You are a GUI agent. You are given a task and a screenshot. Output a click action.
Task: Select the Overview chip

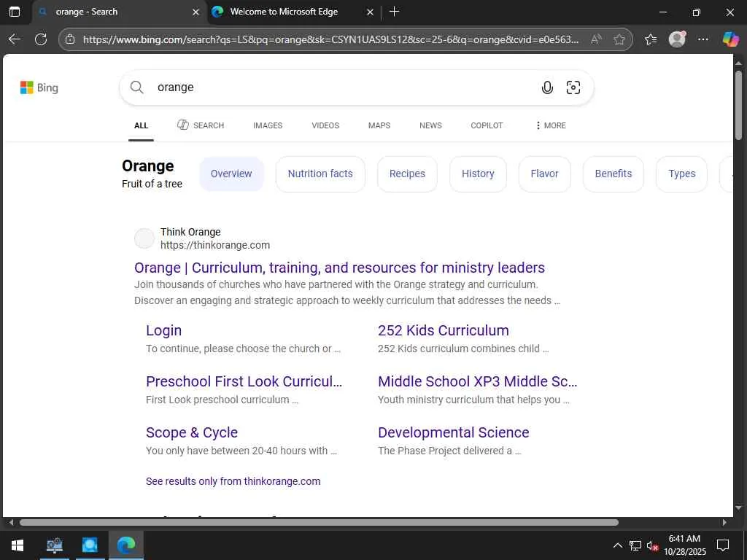point(231,174)
